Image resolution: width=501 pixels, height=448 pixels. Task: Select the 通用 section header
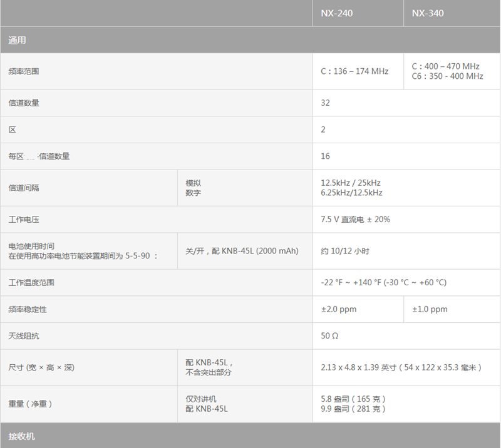17,40
